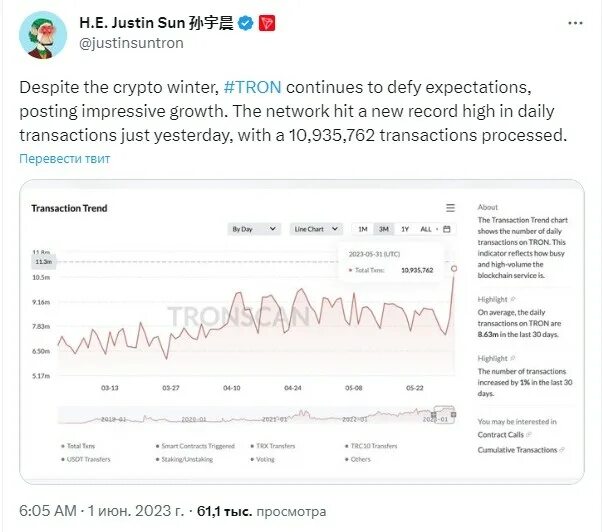Expand the By Day dropdown
Viewport: 602px width, 532px height.
pyautogui.click(x=254, y=229)
